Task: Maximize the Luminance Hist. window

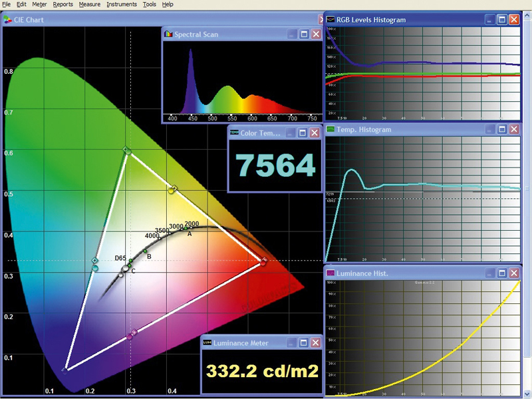Action: point(502,273)
